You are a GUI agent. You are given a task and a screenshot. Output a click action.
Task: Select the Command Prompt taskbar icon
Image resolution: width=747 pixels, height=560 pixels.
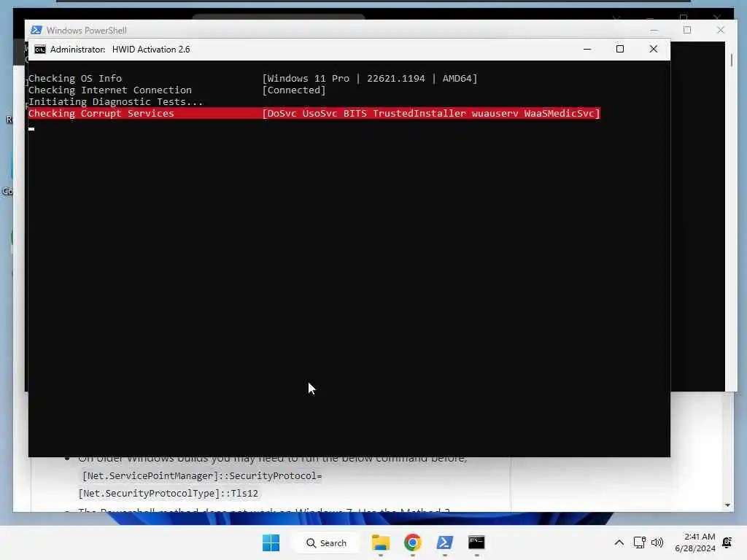(476, 542)
